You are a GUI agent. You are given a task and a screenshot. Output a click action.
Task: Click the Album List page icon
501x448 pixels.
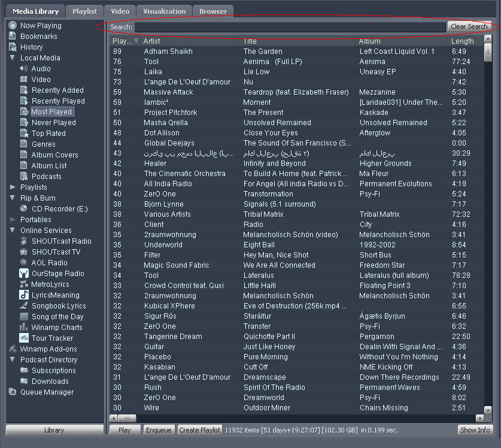24,165
